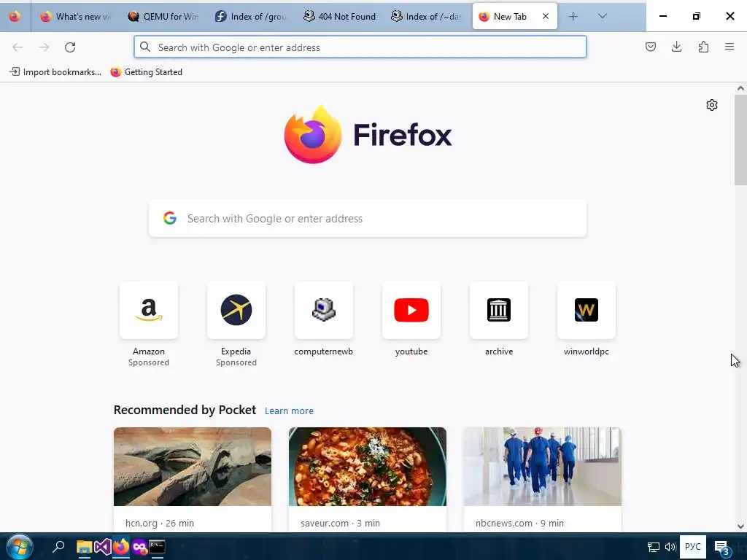Open the Firefox application menu
Screen dimensions: 747x560
pos(729,47)
